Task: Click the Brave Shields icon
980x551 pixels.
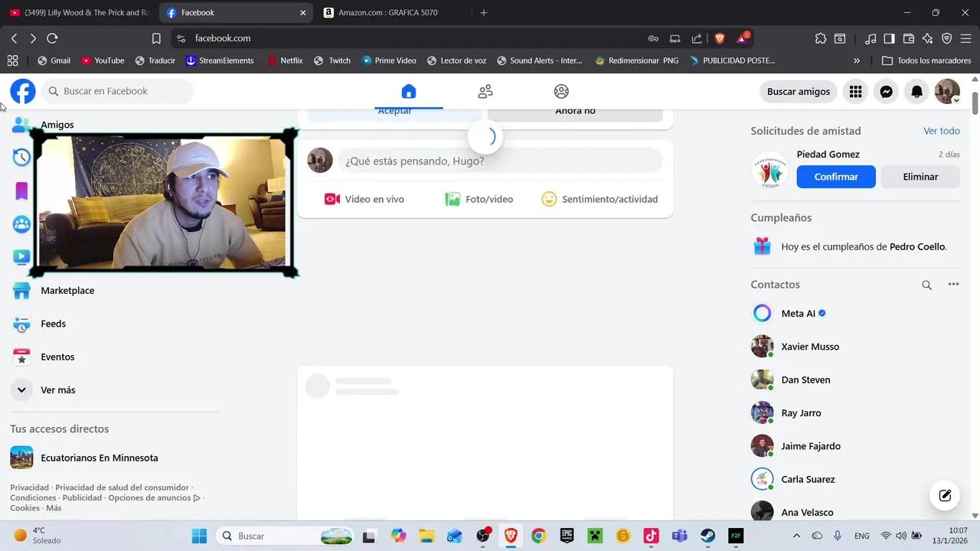Action: coord(720,38)
